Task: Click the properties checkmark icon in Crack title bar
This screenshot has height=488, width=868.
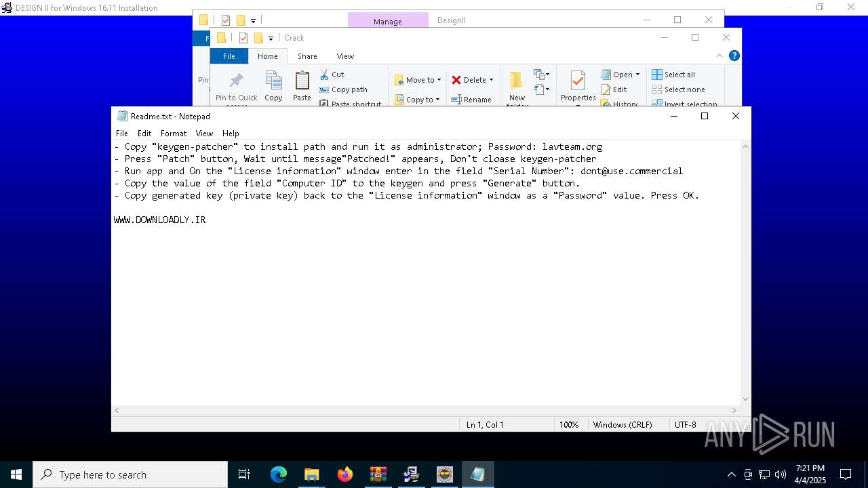Action: pyautogui.click(x=243, y=38)
